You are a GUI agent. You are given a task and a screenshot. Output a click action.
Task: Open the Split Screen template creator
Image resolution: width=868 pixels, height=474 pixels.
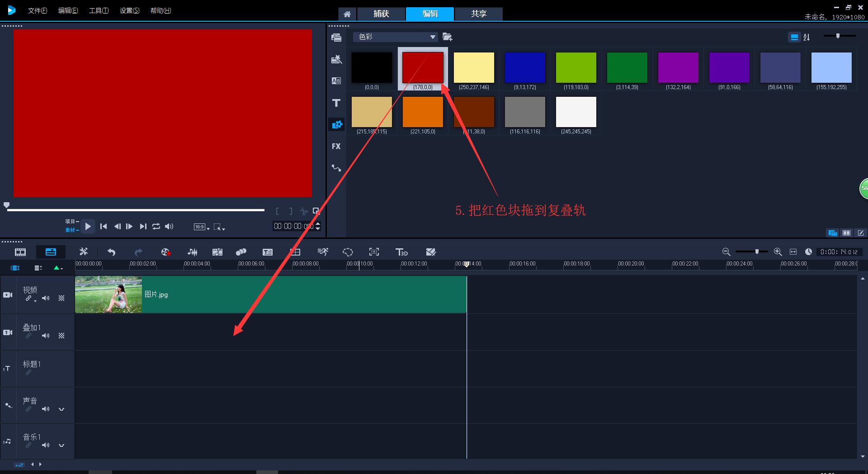[x=431, y=252]
